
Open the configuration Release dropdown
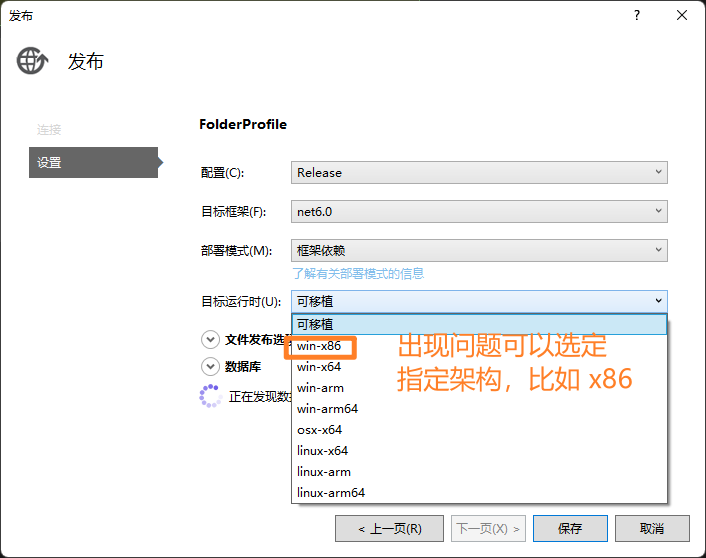[x=479, y=173]
